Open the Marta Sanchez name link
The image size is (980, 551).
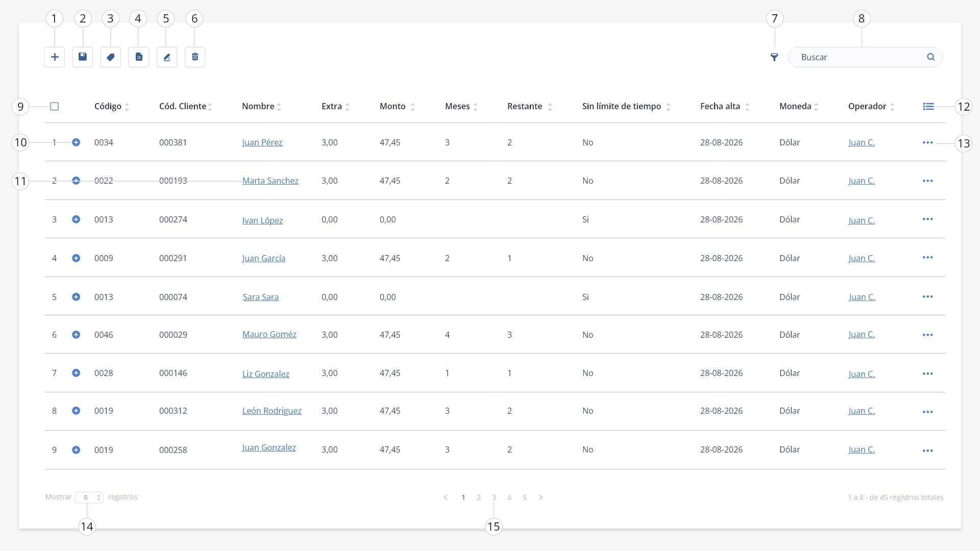(271, 181)
